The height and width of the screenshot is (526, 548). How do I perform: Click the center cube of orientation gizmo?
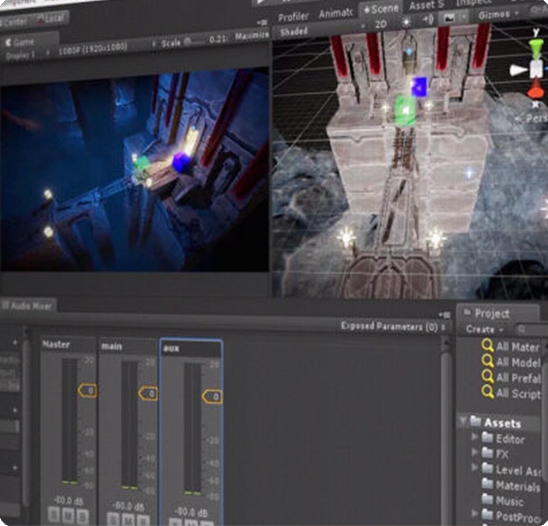(536, 69)
